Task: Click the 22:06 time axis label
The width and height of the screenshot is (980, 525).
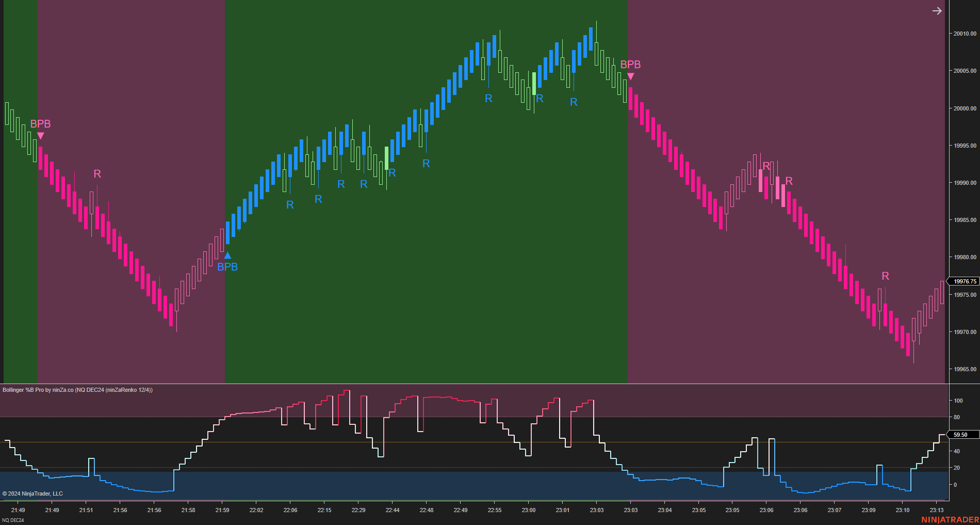Action: (290, 510)
